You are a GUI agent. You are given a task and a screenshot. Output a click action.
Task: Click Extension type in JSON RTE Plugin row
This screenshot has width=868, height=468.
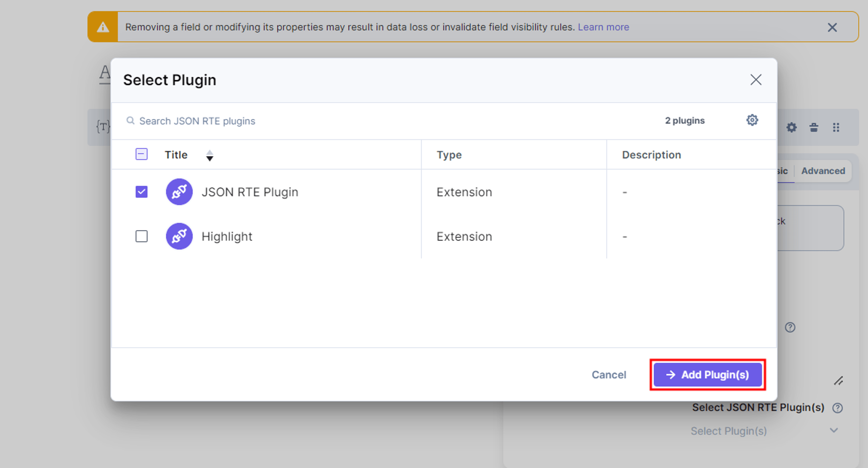464,192
